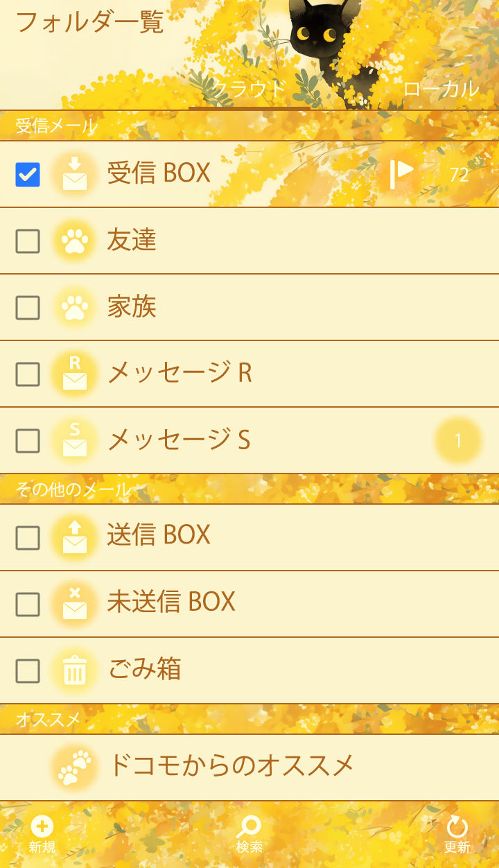Click the unread count badge on メッセージS

457,440
